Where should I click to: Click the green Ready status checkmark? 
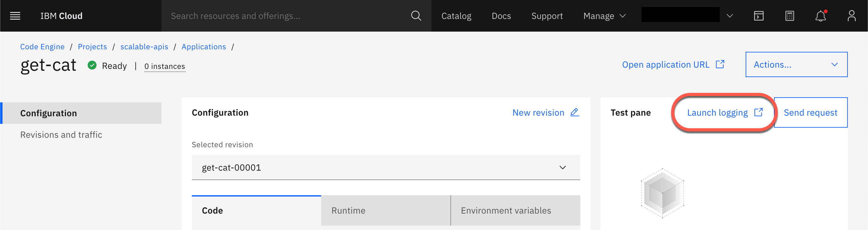(x=92, y=65)
